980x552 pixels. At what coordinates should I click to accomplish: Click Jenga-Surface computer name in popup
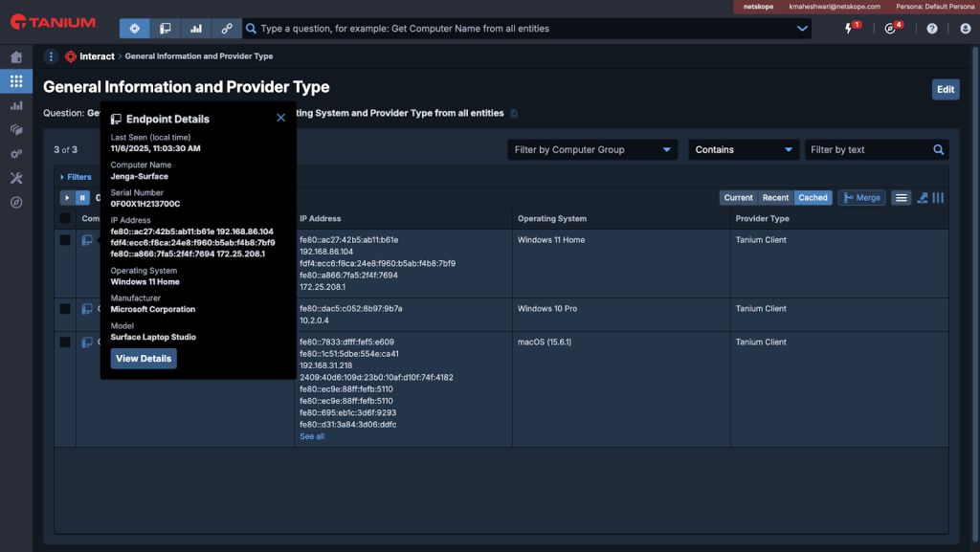coord(140,177)
